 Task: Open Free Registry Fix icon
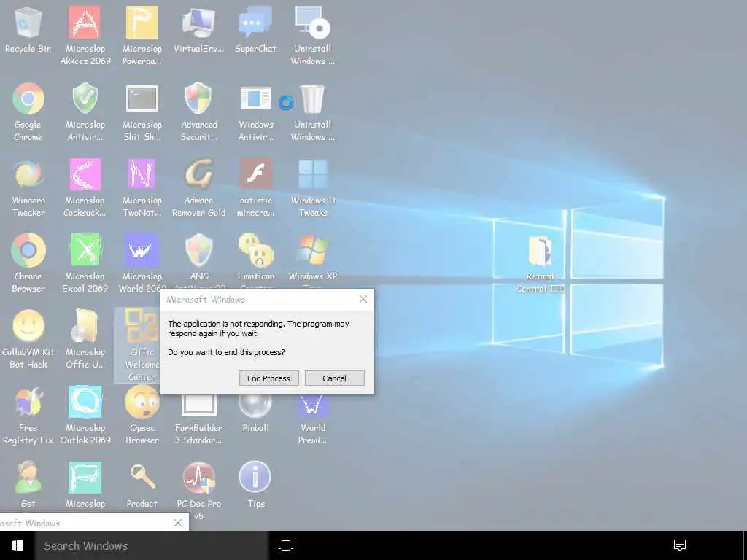(x=28, y=402)
